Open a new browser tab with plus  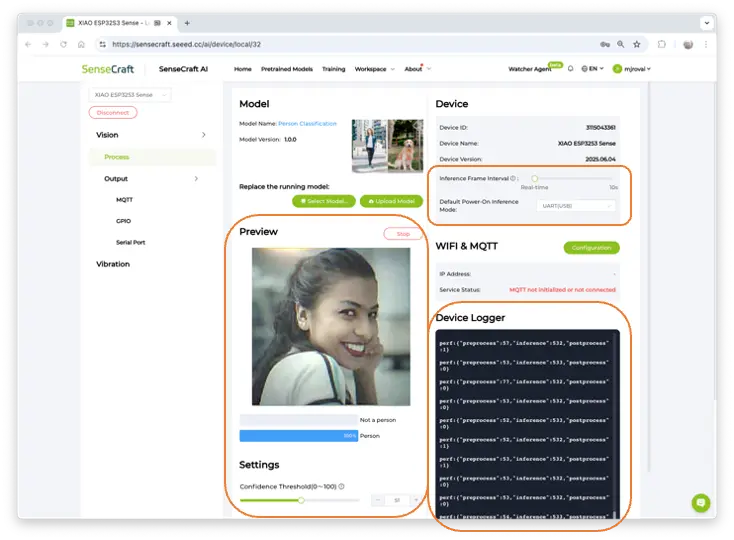click(187, 23)
